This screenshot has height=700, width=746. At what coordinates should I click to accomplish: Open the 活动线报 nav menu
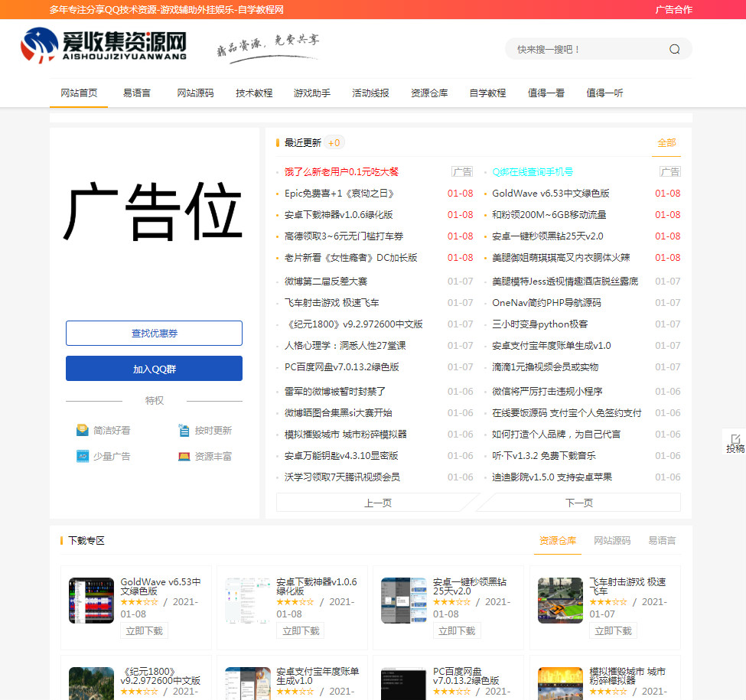[370, 93]
